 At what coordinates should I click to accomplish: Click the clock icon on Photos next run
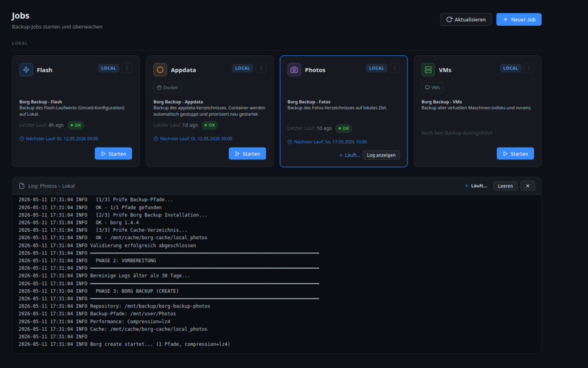coord(289,142)
